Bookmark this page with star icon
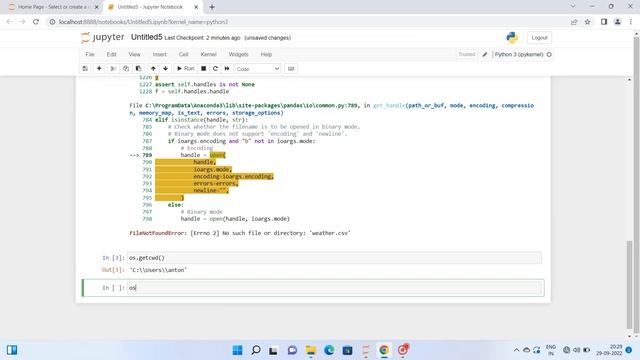640x360 pixels. pyautogui.click(x=587, y=22)
